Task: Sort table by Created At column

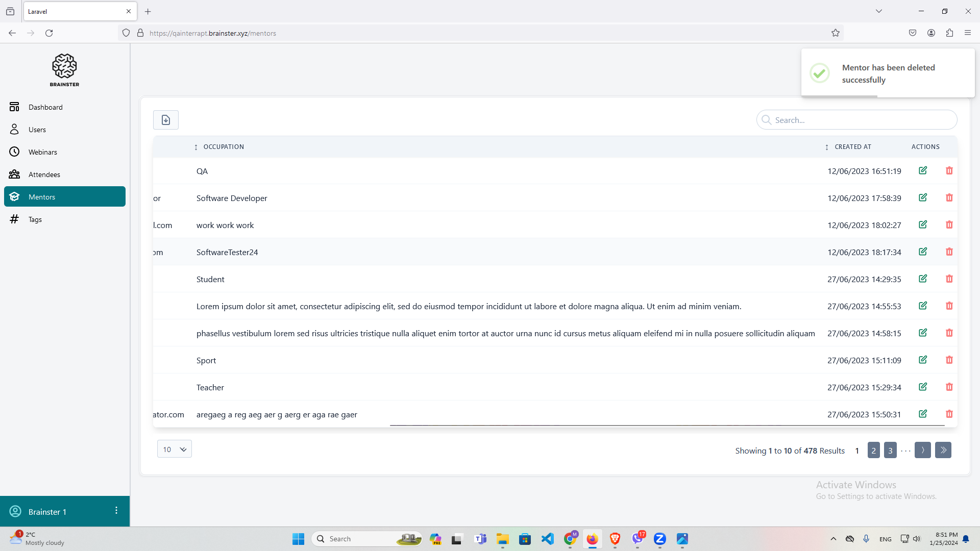Action: coord(852,147)
